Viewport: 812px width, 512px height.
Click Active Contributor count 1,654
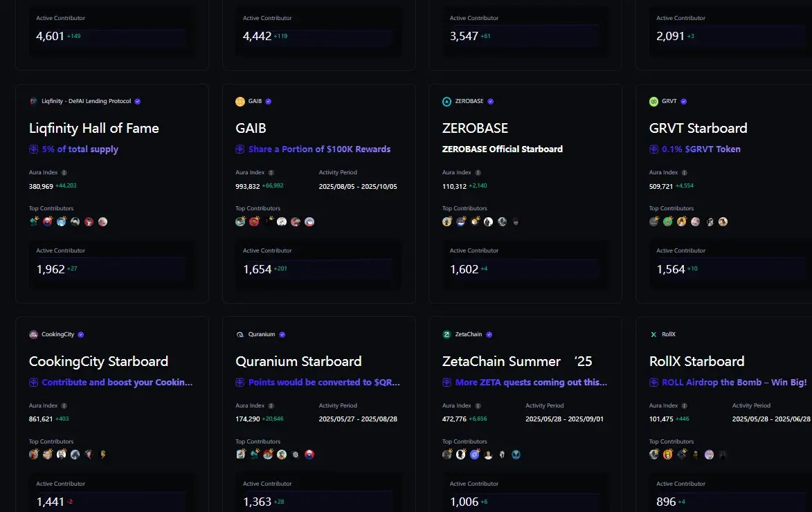(x=258, y=269)
